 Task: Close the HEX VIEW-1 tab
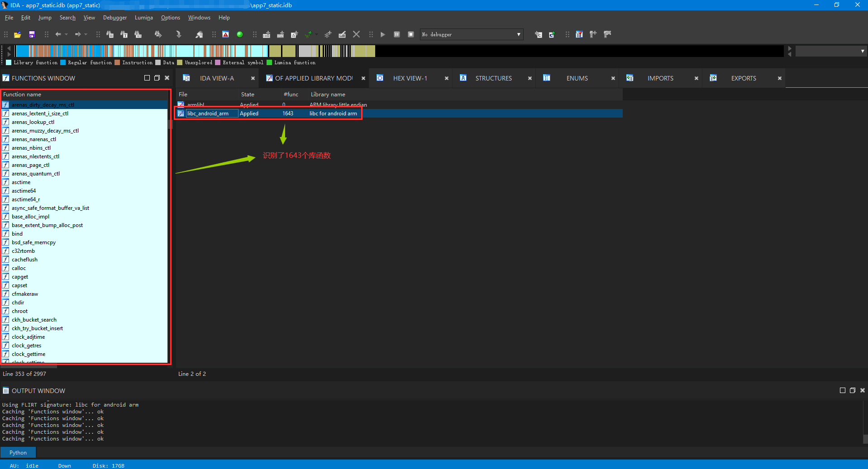(447, 78)
